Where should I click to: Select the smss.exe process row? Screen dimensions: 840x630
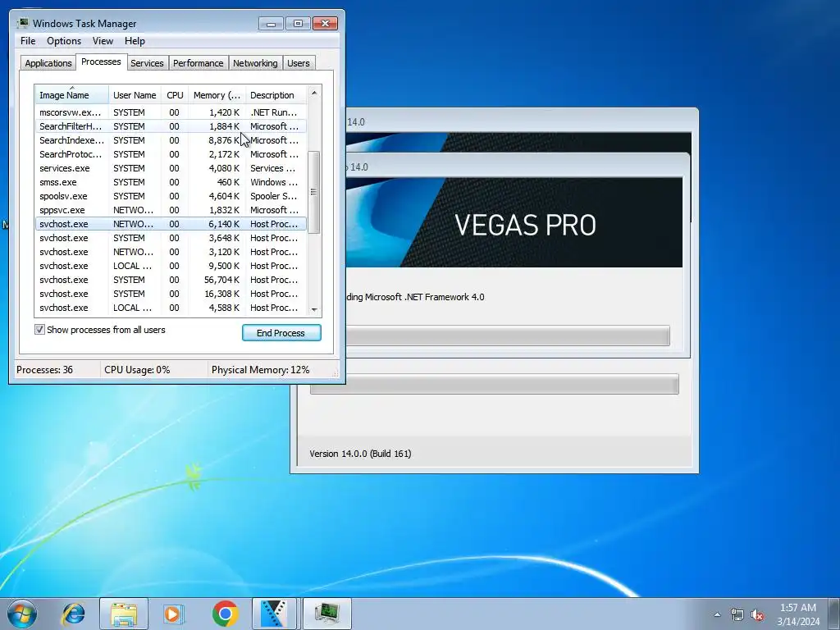(x=171, y=182)
